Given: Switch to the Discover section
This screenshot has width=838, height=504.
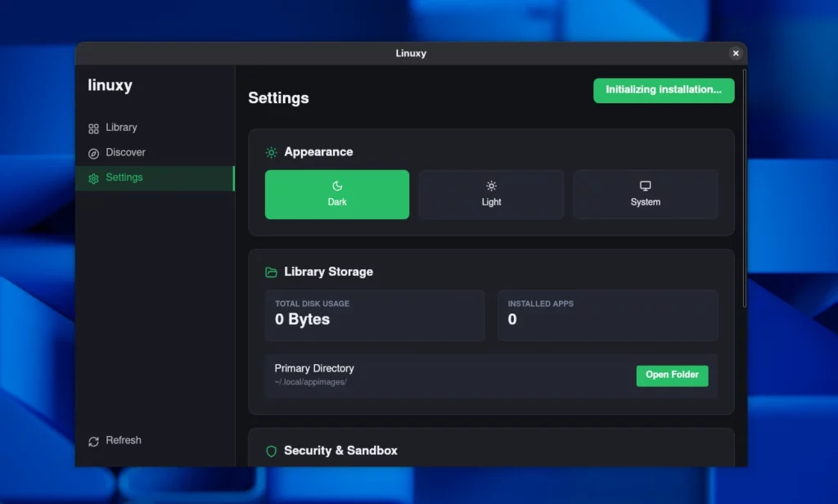Looking at the screenshot, I should (x=124, y=152).
